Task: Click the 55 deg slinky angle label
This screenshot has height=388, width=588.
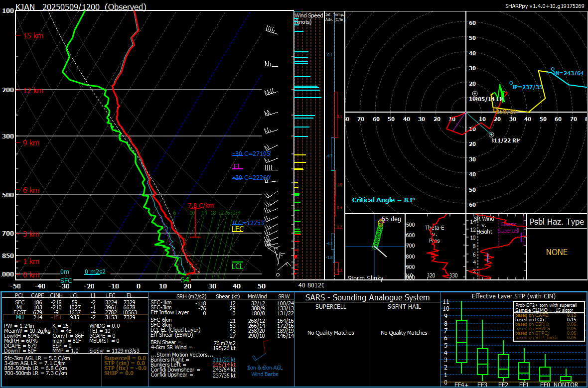Action: pos(391,219)
